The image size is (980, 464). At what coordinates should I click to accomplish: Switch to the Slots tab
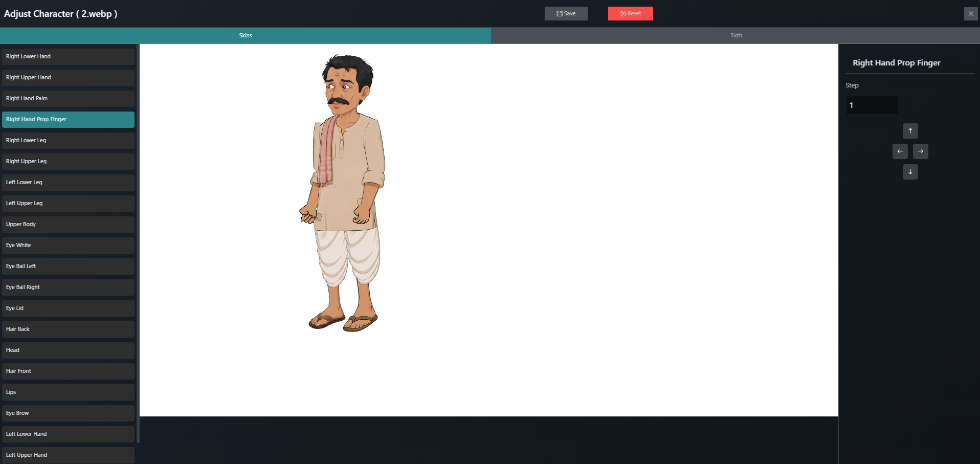point(736,35)
